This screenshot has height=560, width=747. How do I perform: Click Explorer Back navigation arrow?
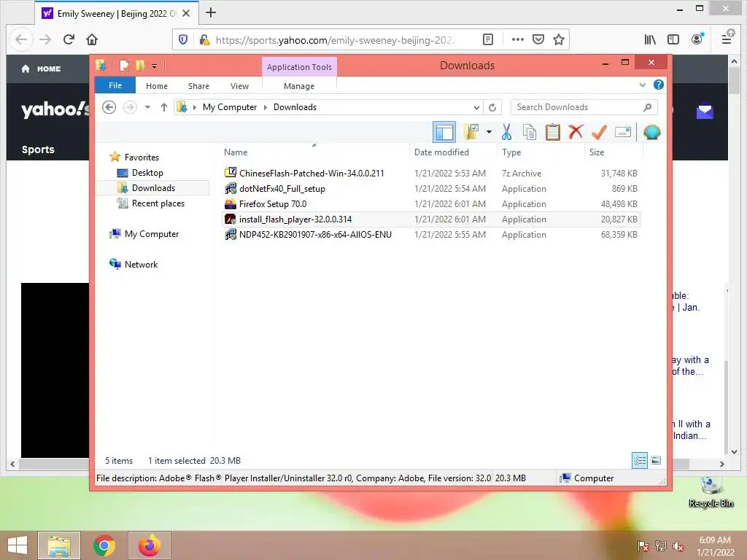(109, 107)
